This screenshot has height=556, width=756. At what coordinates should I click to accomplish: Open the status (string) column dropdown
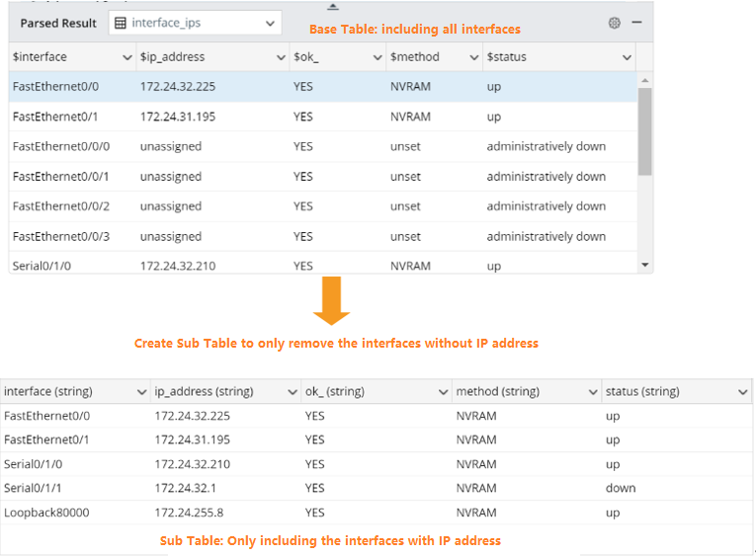pyautogui.click(x=742, y=392)
